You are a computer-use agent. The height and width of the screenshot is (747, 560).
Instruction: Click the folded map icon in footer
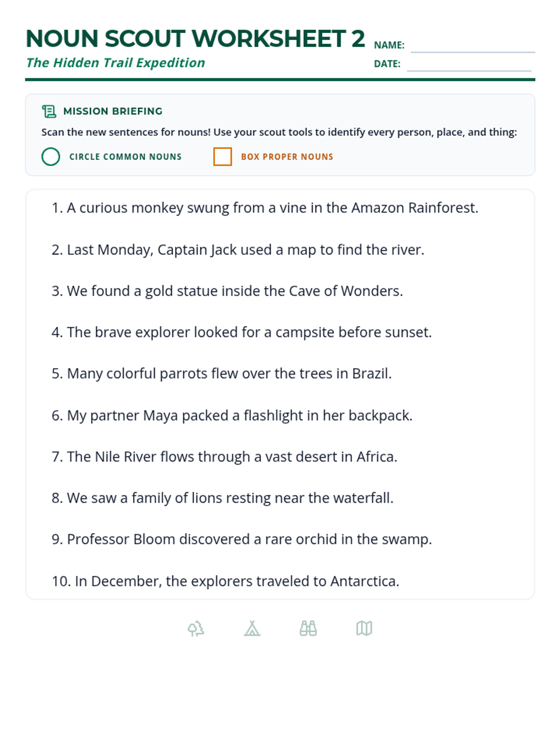click(364, 628)
